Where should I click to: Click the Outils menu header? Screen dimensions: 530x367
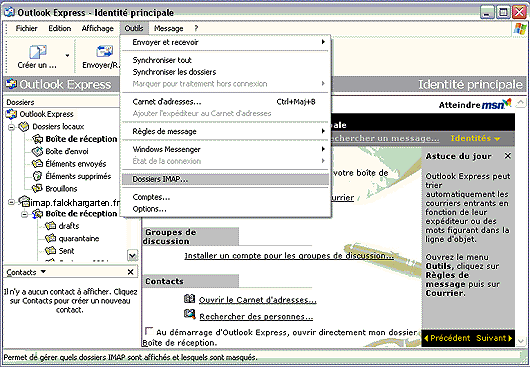pos(134,28)
